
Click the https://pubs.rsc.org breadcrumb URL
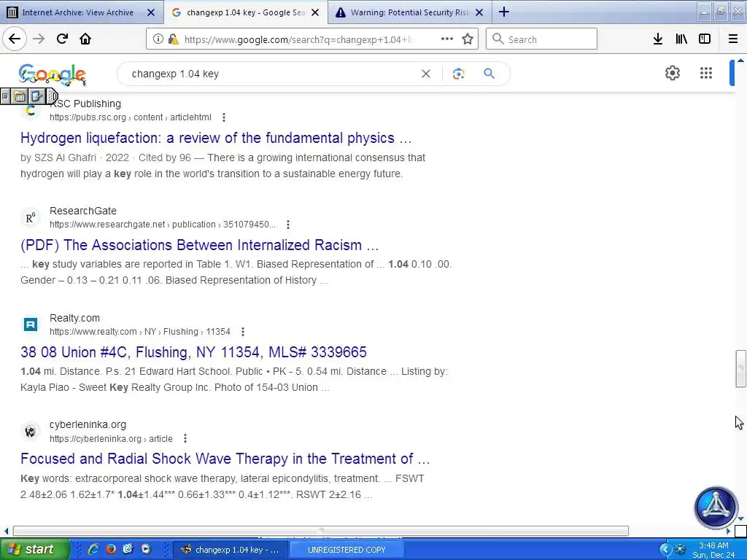coord(130,117)
